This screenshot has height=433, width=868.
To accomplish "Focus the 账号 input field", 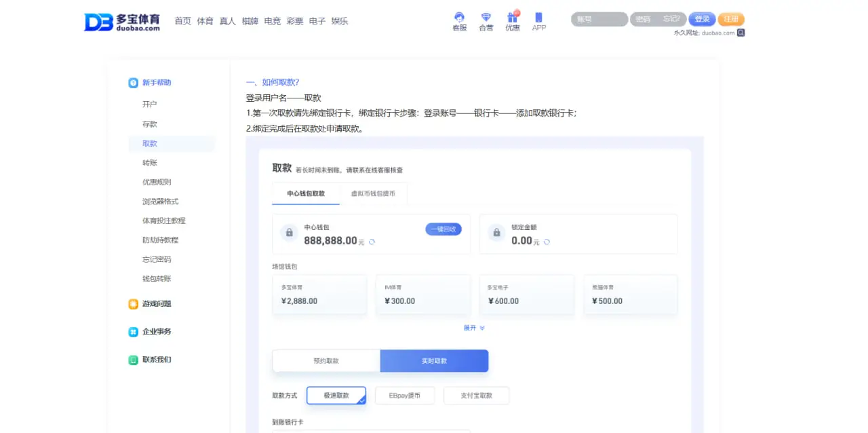I will (599, 19).
